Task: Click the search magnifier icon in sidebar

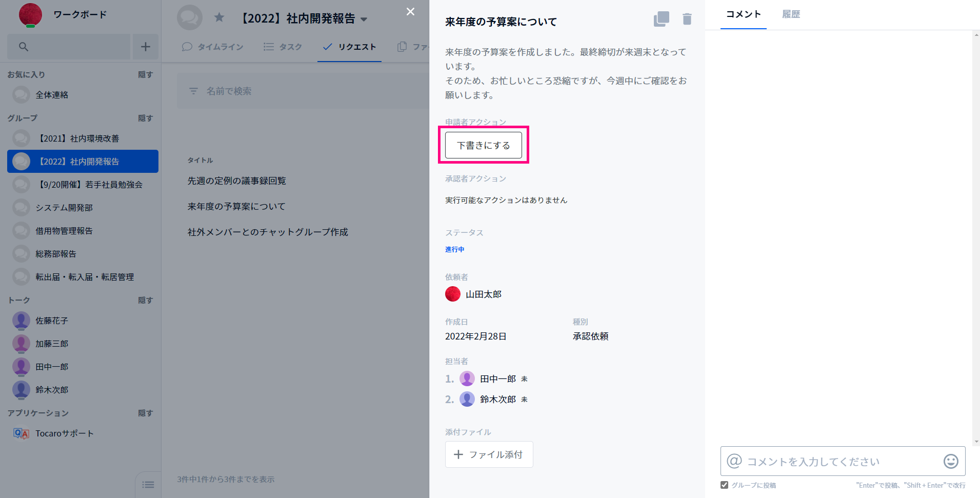Action: point(24,47)
